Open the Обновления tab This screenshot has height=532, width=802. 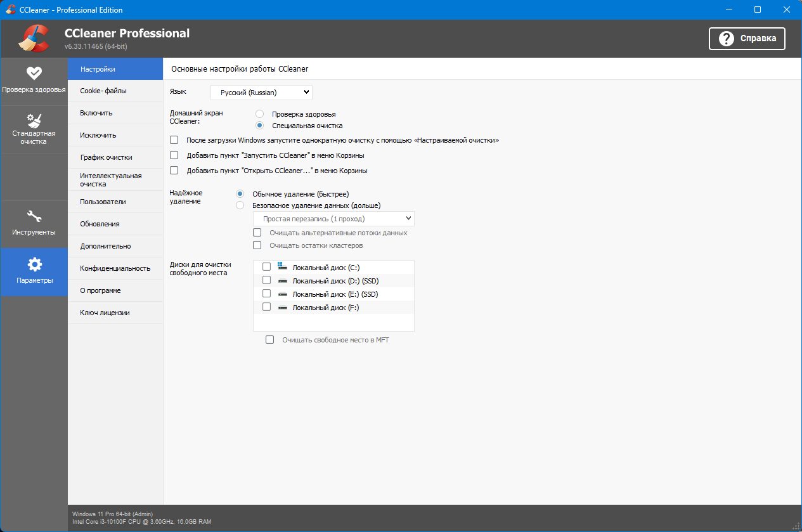(x=115, y=224)
